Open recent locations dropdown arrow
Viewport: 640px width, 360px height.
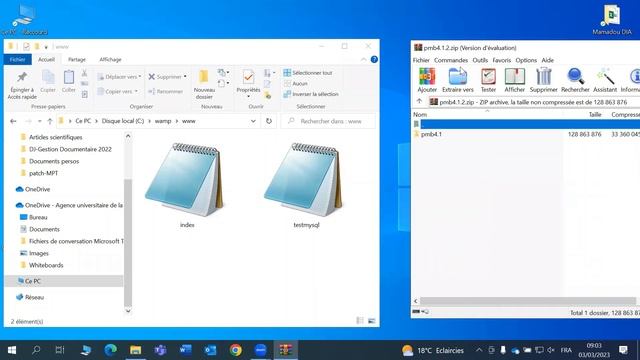click(40, 121)
